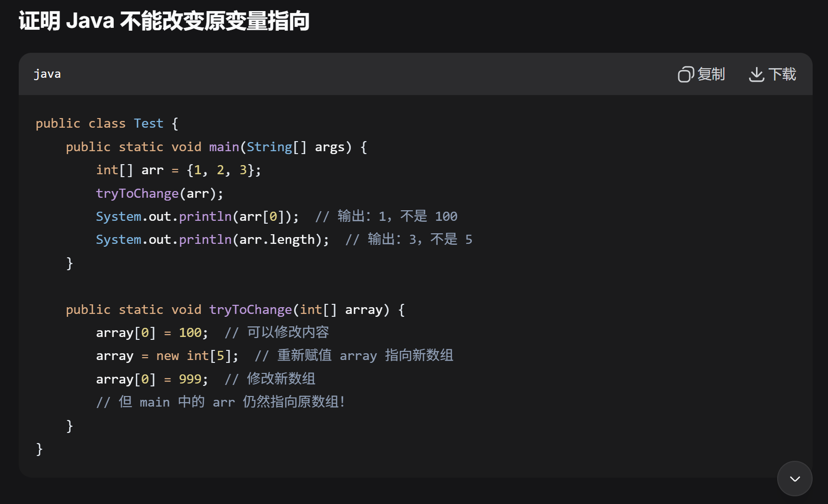828x504 pixels.
Task: Click the 'tryToChange(int[] array)' method declaration
Action: (235, 310)
